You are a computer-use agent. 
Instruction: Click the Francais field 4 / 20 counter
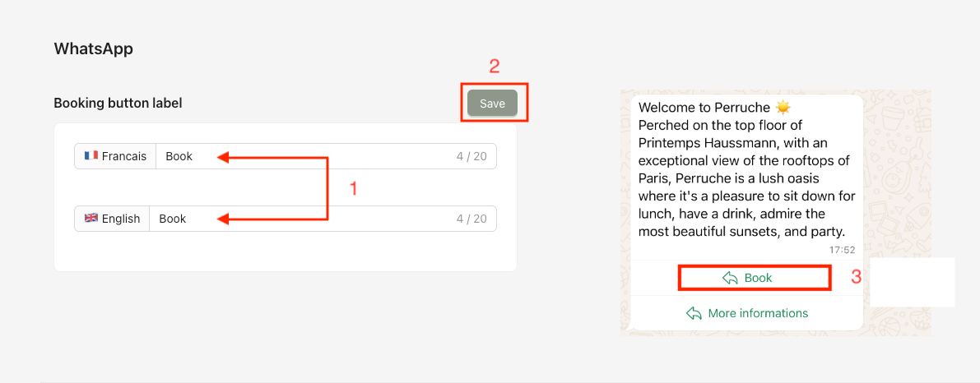[471, 156]
